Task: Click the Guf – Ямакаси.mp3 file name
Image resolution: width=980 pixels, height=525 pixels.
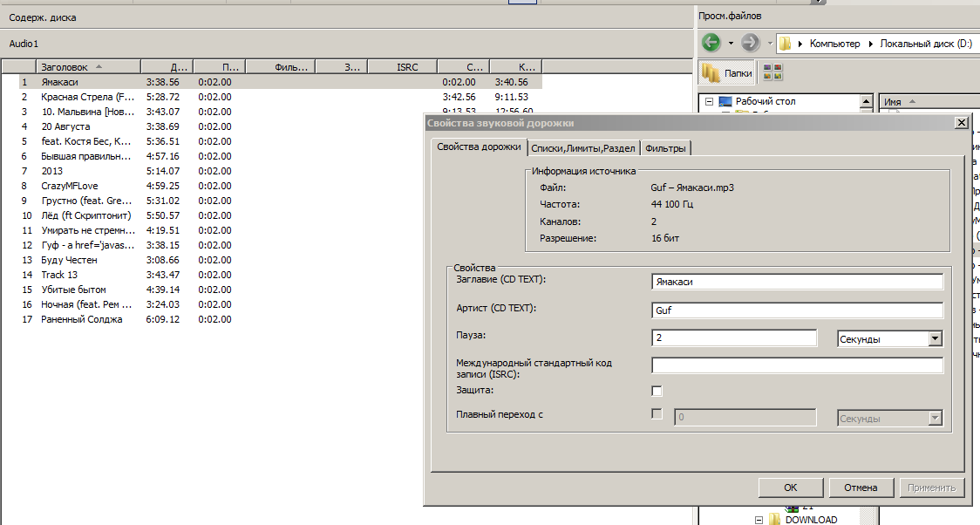Action: click(x=692, y=187)
